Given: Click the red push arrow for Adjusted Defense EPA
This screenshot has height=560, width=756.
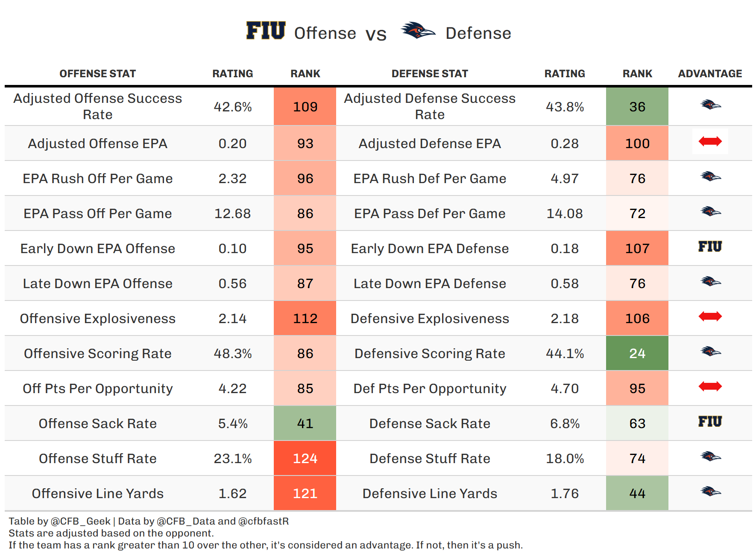Looking at the screenshot, I should pyautogui.click(x=710, y=141).
